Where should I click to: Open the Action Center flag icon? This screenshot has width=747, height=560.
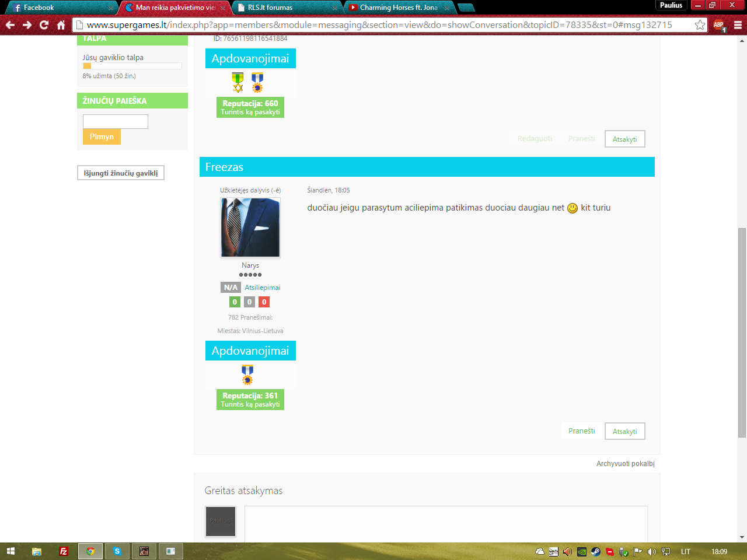[x=638, y=551]
